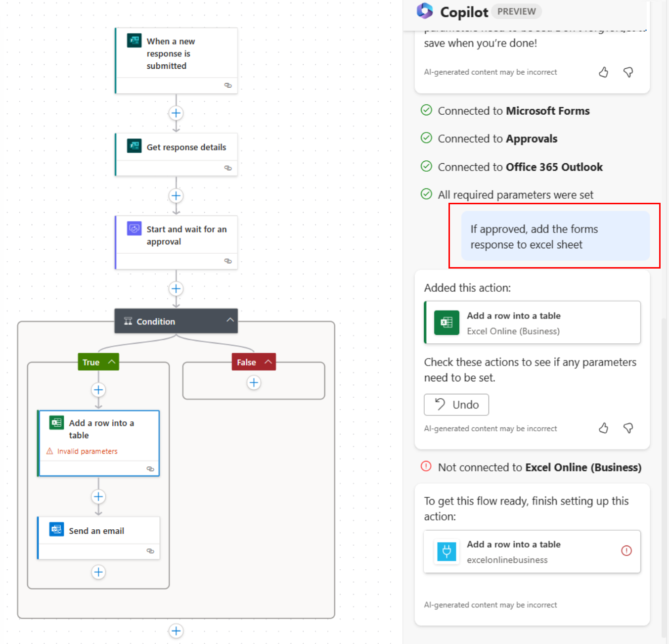Click the connection link icon on Get response details
669x644 pixels.
point(228,168)
